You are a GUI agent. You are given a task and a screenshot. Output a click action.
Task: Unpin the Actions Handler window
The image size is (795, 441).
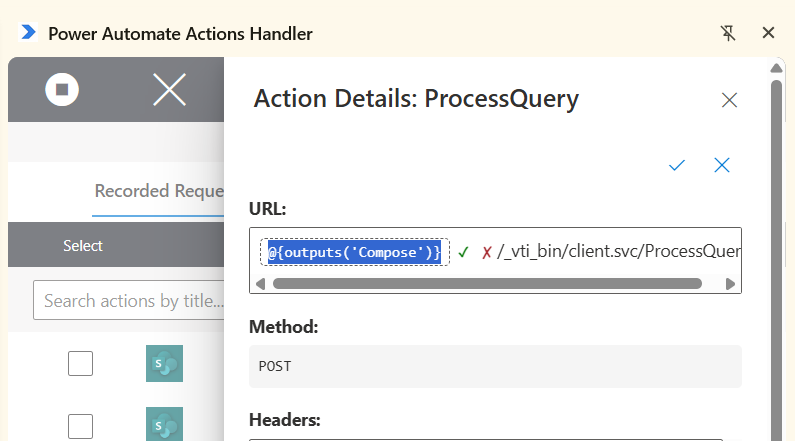[x=728, y=33]
